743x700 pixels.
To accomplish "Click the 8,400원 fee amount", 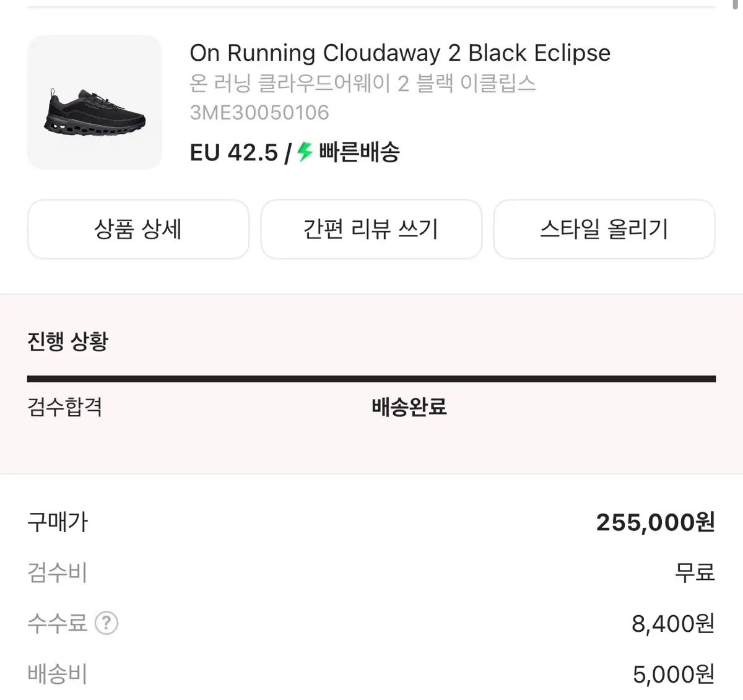I will 673,623.
